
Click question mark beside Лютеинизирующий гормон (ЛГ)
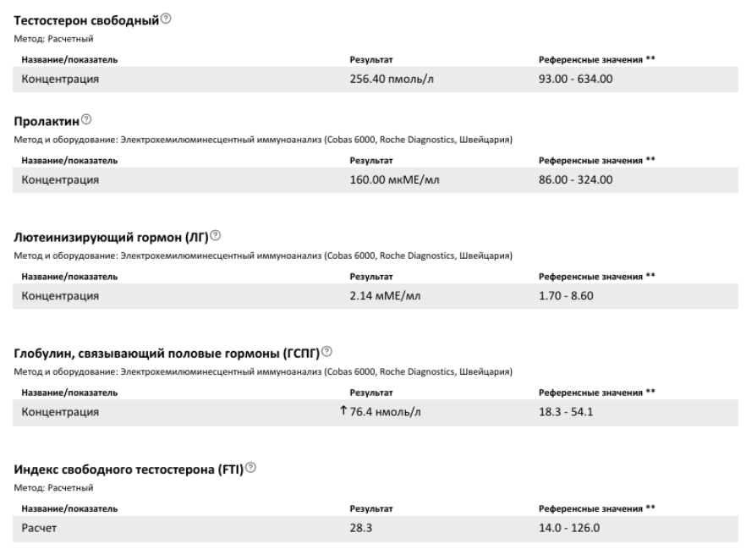click(217, 234)
